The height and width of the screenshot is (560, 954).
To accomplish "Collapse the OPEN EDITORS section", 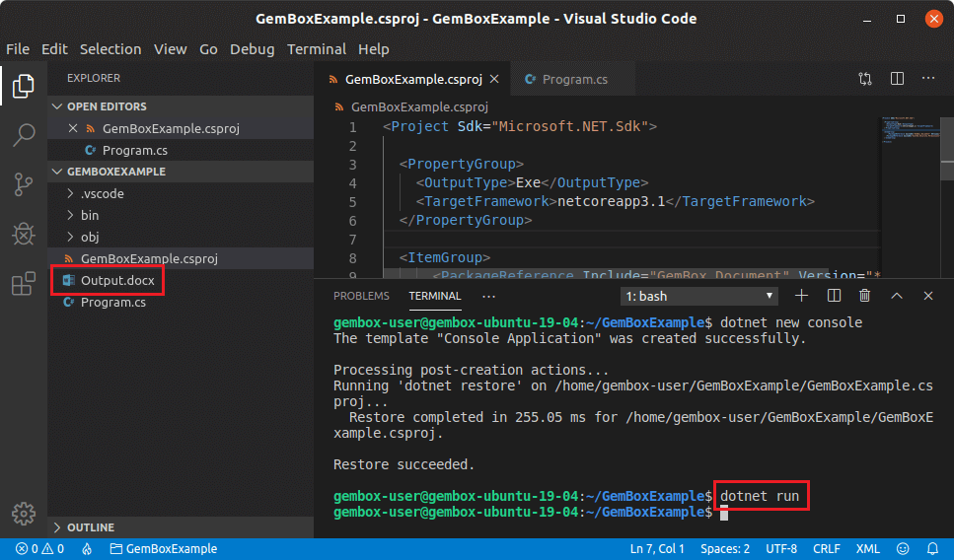I will 106,106.
